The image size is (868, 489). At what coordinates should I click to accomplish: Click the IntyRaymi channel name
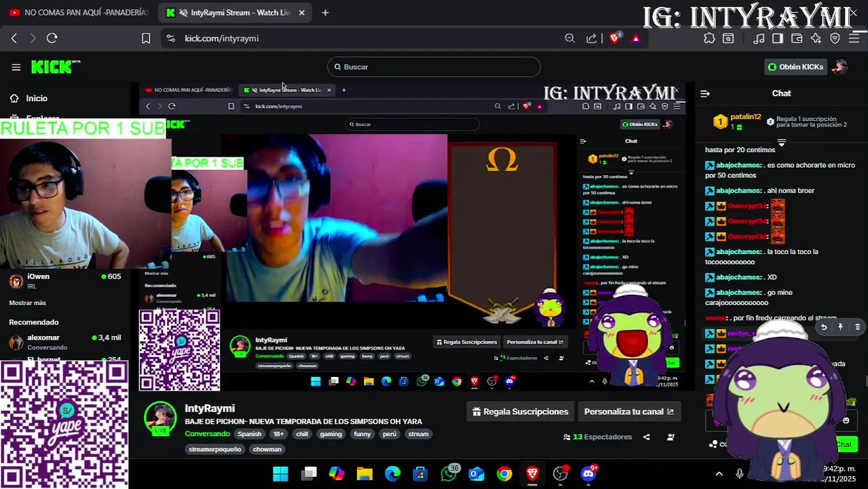point(210,408)
